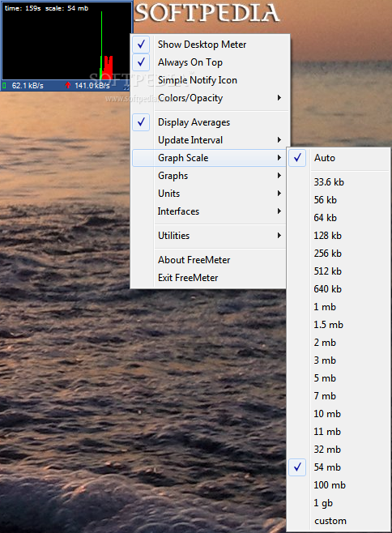This screenshot has width=392, height=533.
Task: Open About FreeMeter
Action: pos(209,260)
